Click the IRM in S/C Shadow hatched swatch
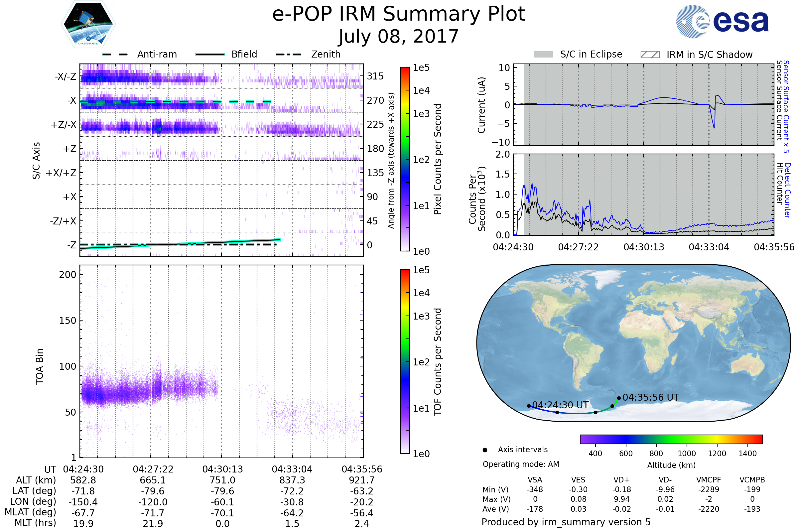Image resolution: width=798 pixels, height=532 pixels. click(650, 55)
